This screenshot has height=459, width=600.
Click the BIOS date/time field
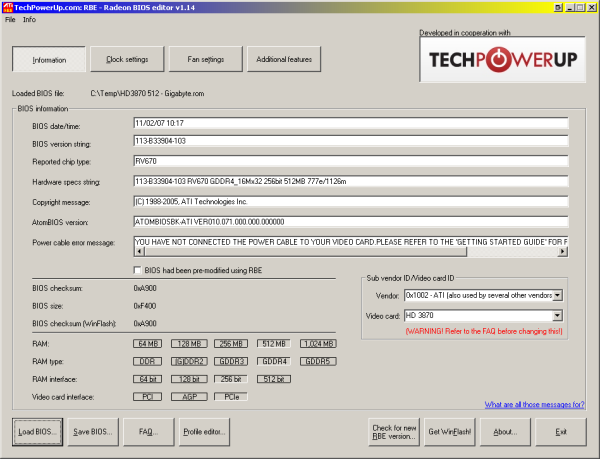[x=351, y=123]
